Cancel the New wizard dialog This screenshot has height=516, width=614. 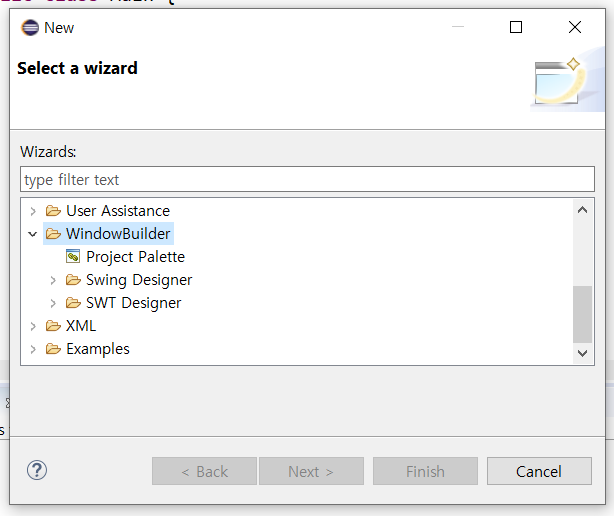[539, 471]
